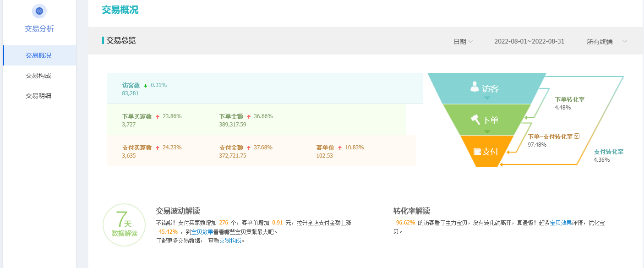Click the hammer icon beside 下单

coord(475,120)
